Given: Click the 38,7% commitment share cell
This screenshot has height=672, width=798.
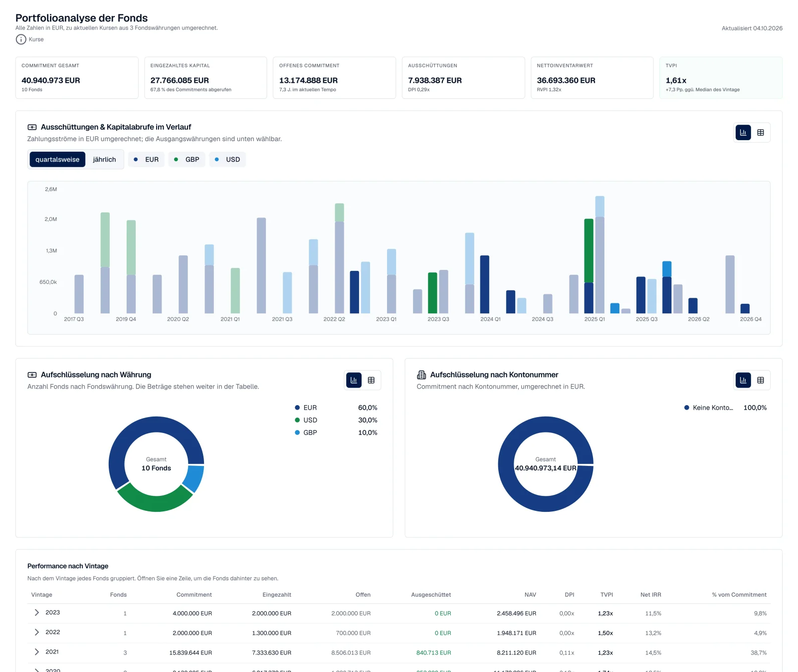Looking at the screenshot, I should pos(759,653).
